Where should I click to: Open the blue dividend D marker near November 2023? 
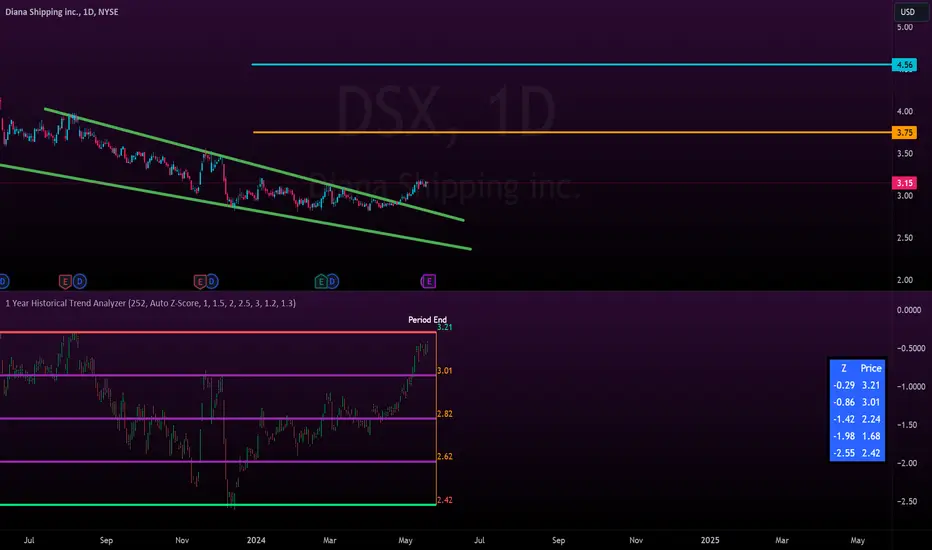(212, 281)
